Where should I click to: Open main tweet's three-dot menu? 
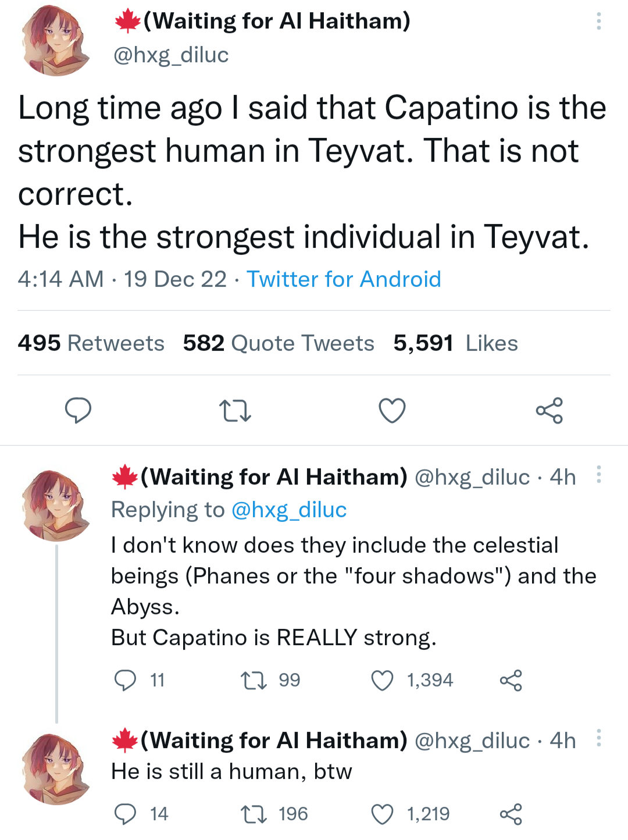(x=598, y=22)
